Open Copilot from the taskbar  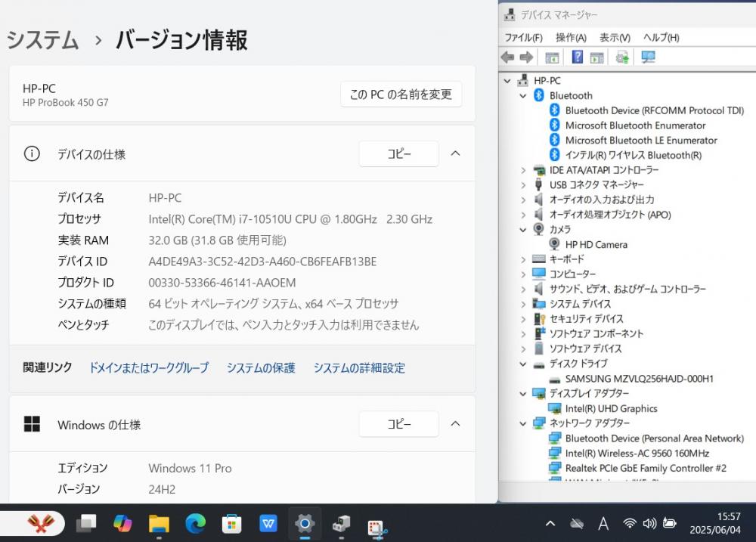coord(122,523)
